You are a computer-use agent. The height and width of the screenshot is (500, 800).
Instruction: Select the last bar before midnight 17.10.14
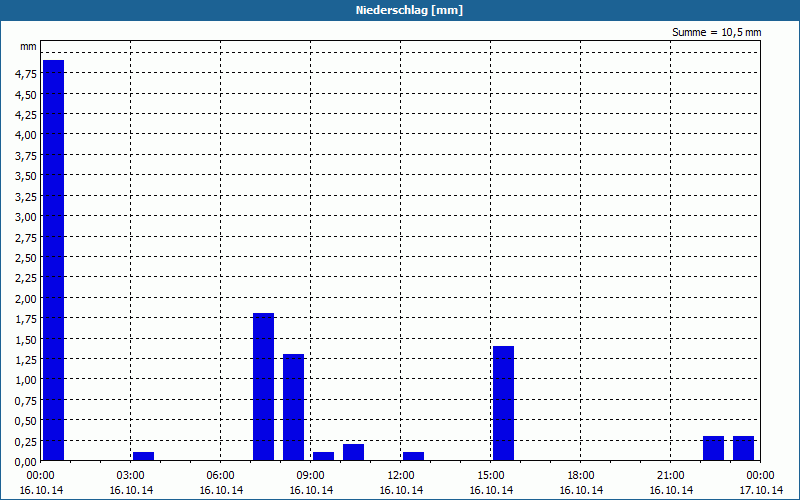pyautogui.click(x=743, y=448)
